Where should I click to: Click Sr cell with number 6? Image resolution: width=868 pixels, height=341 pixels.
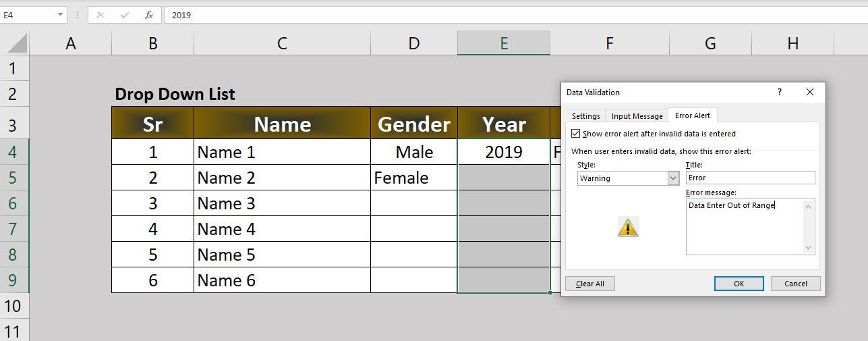[153, 280]
